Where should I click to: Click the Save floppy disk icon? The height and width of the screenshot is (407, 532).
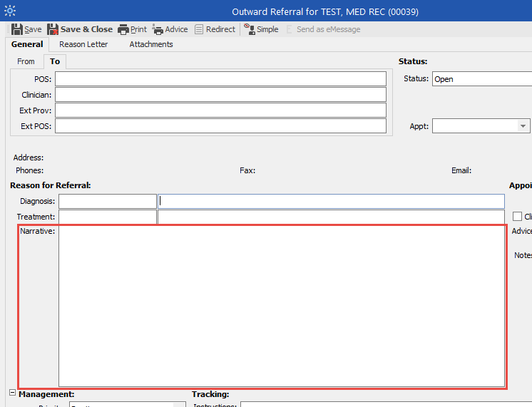pyautogui.click(x=17, y=29)
